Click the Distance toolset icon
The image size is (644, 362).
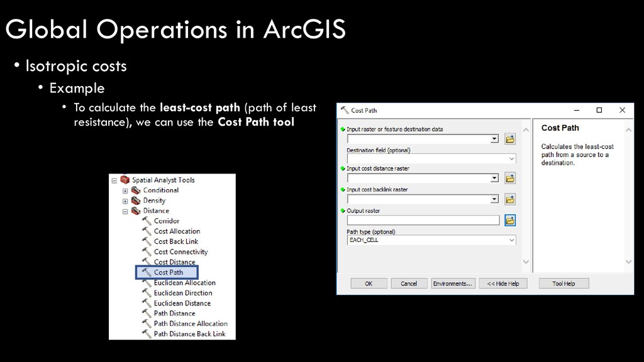136,211
